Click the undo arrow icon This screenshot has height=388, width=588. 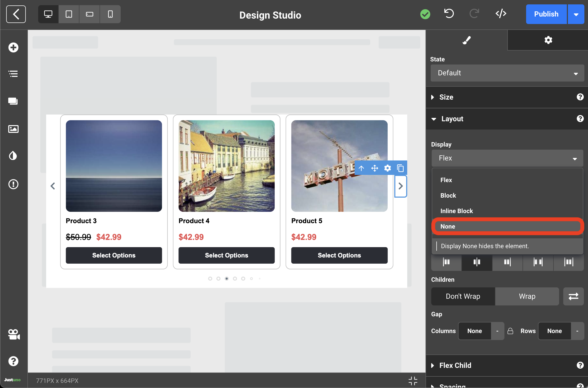[x=449, y=14]
